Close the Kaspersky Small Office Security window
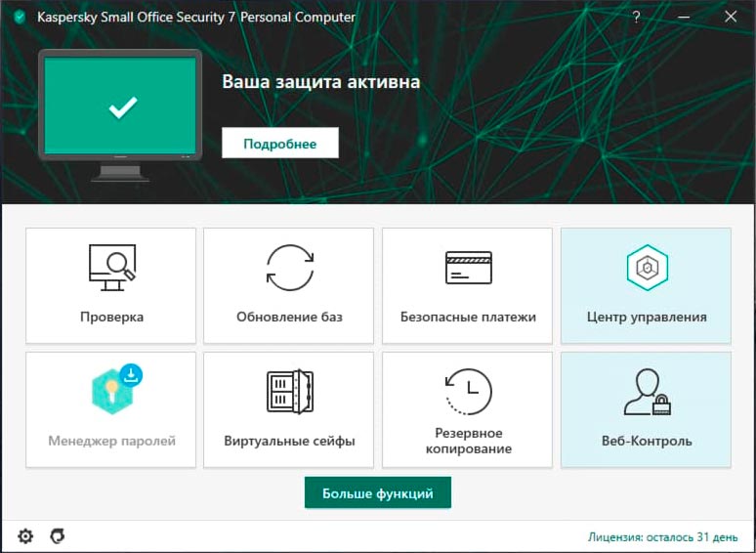The height and width of the screenshot is (553, 756). pyautogui.click(x=730, y=18)
